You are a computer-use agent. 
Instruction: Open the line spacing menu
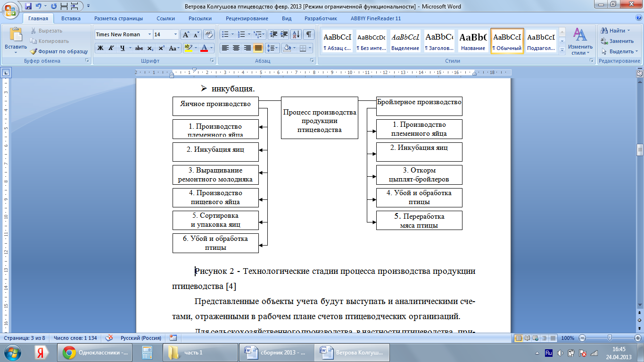tap(272, 48)
